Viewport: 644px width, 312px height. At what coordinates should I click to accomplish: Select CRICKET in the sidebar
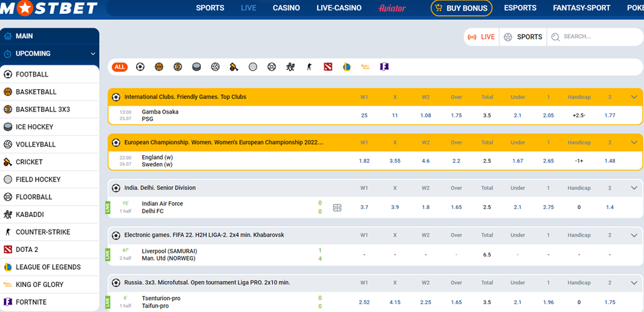point(50,162)
